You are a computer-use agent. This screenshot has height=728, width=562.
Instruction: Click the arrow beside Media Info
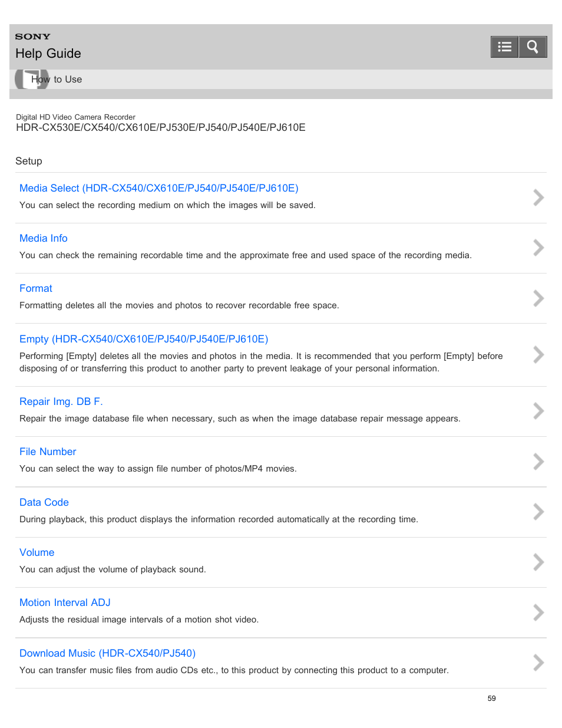pos(538,248)
